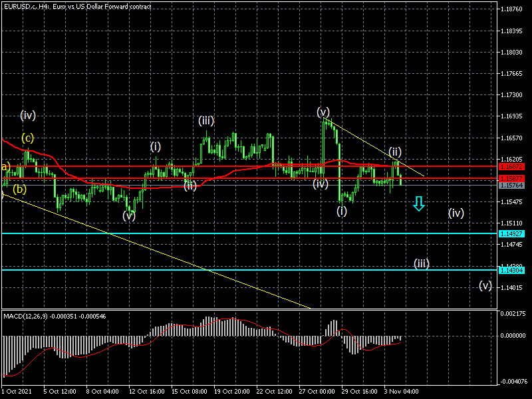Click the red 1.16072 price tag
This screenshot has height=399, width=532.
pyautogui.click(x=511, y=166)
